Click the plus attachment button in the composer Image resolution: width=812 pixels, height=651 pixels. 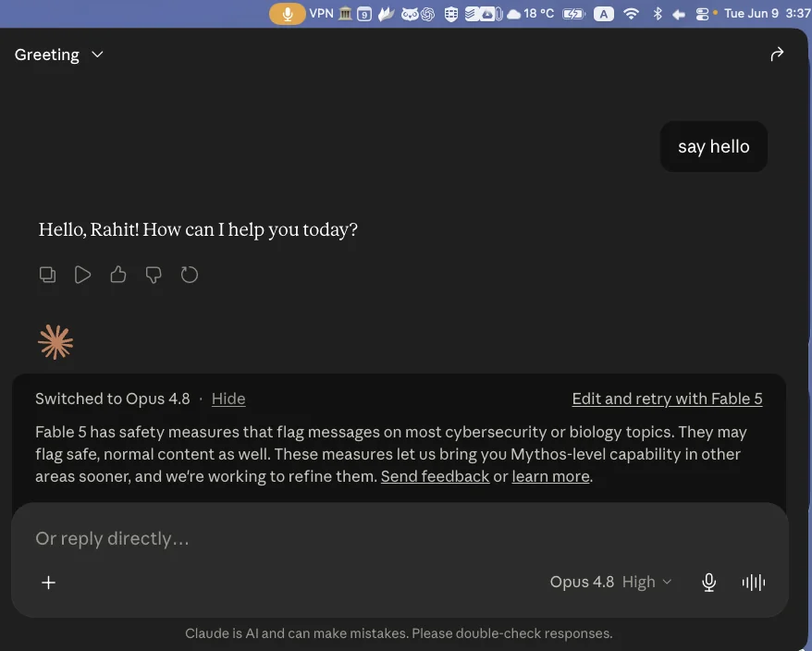(x=48, y=583)
